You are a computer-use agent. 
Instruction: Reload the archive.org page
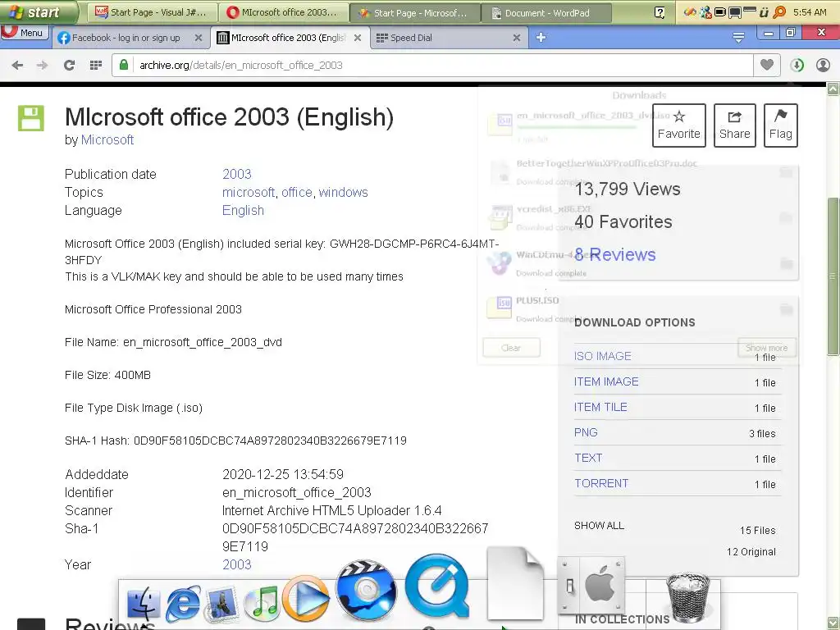coord(69,66)
